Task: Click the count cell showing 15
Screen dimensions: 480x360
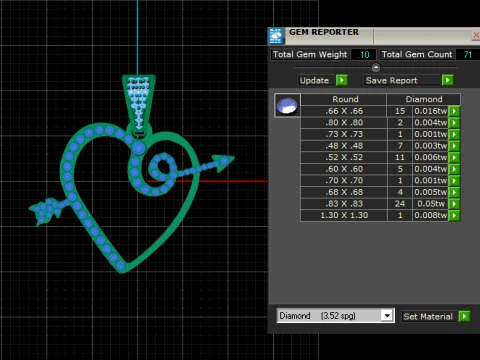Action: pyautogui.click(x=400, y=111)
